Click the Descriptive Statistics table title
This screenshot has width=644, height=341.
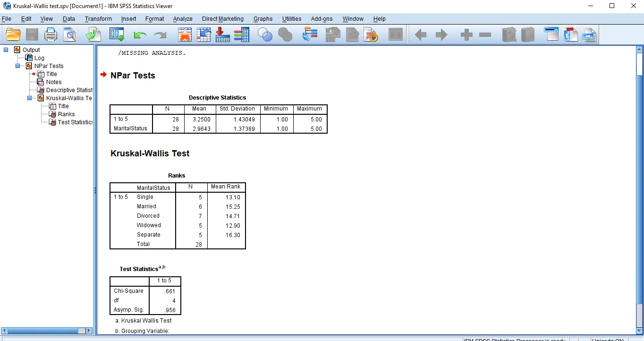point(217,98)
